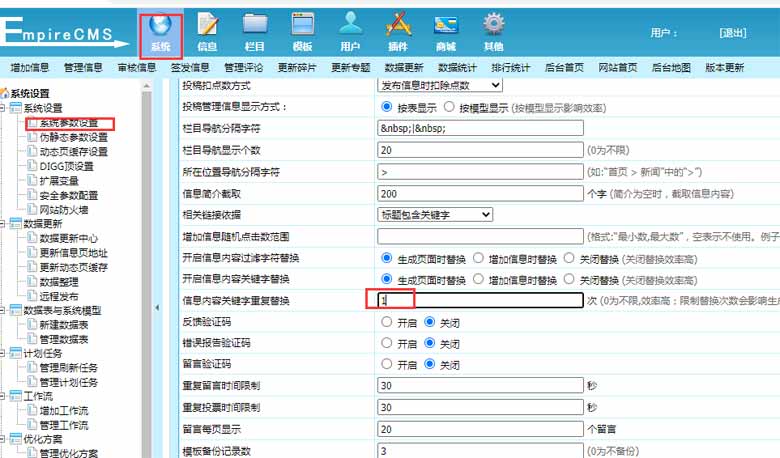
Task: Open 增加信息 menu item
Action: 30,68
